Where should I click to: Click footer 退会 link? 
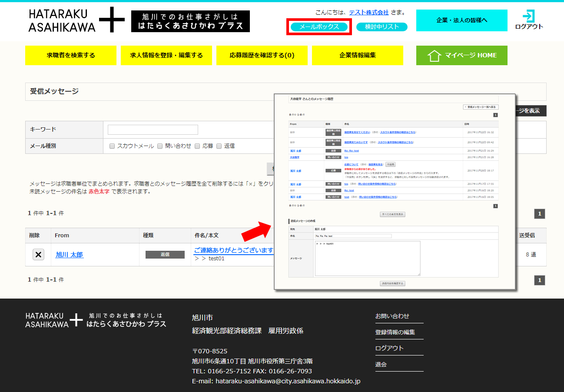point(381,364)
